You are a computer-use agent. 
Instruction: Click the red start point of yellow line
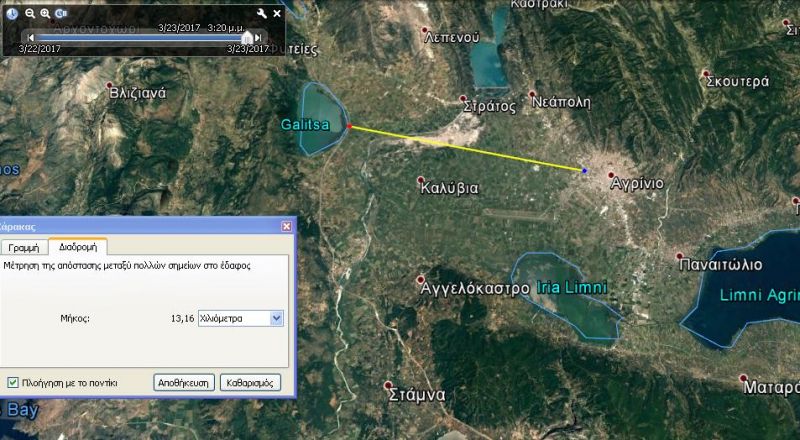(348, 127)
